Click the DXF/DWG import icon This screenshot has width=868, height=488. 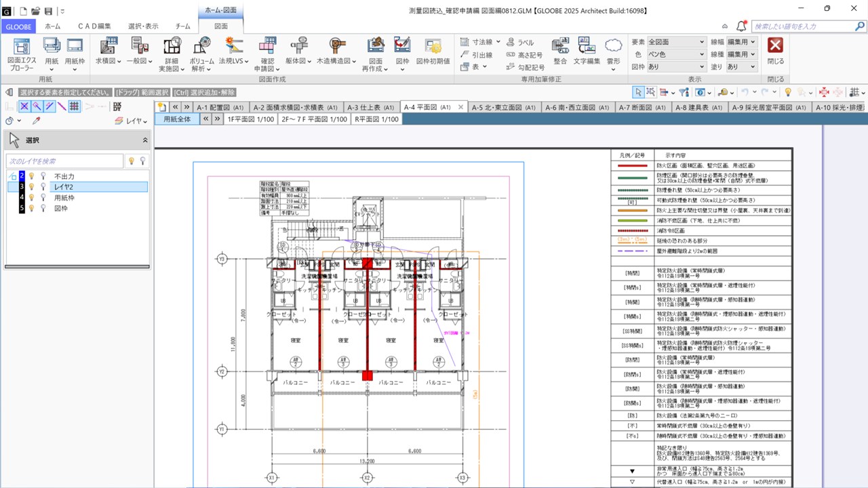[117, 106]
